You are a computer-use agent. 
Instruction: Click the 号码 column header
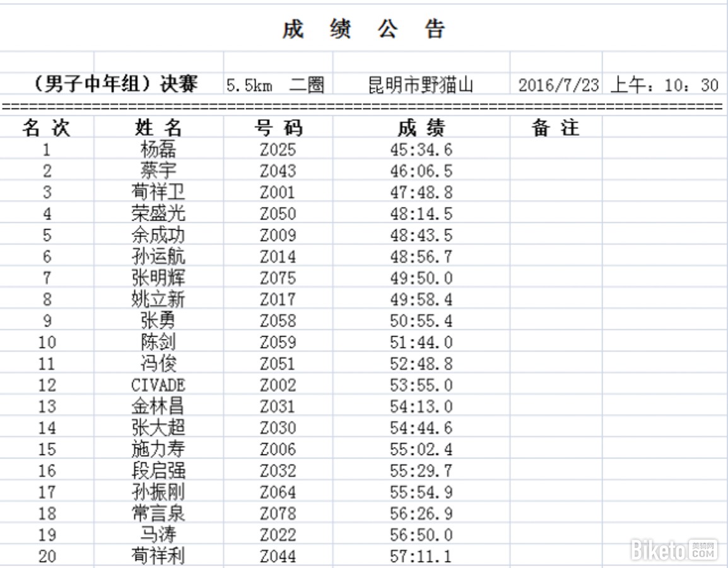click(278, 128)
